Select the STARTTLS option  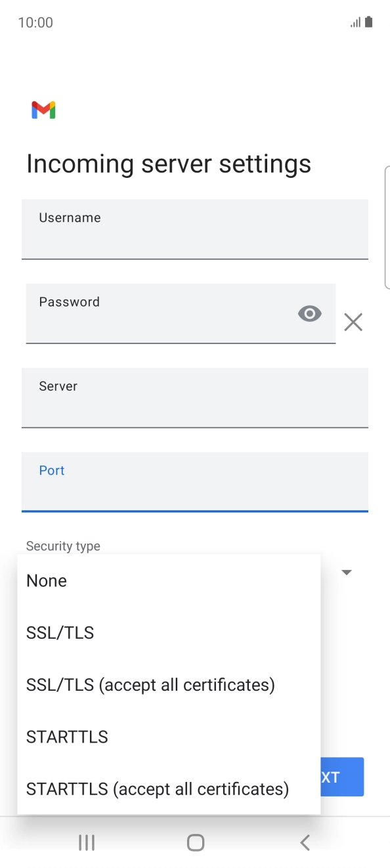(67, 737)
